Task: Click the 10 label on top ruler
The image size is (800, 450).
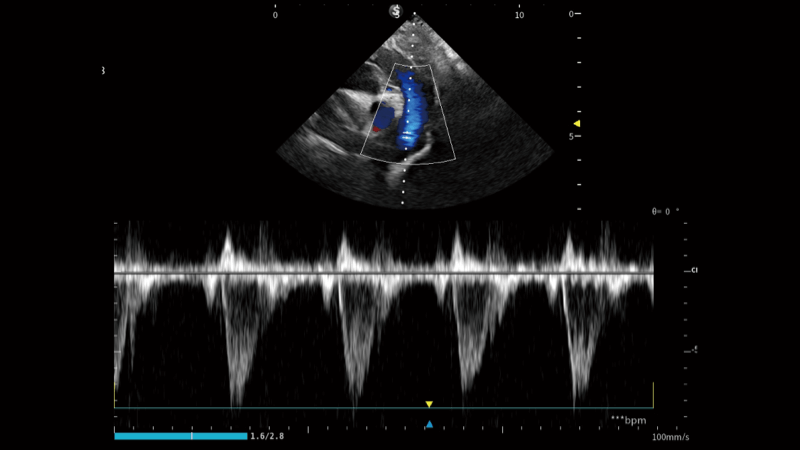Action: point(518,16)
